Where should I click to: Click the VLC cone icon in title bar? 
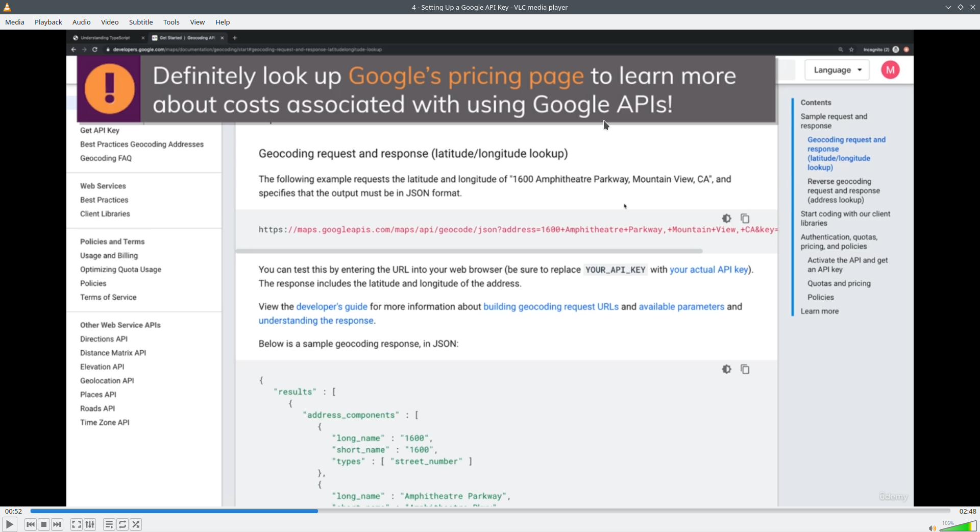[7, 7]
